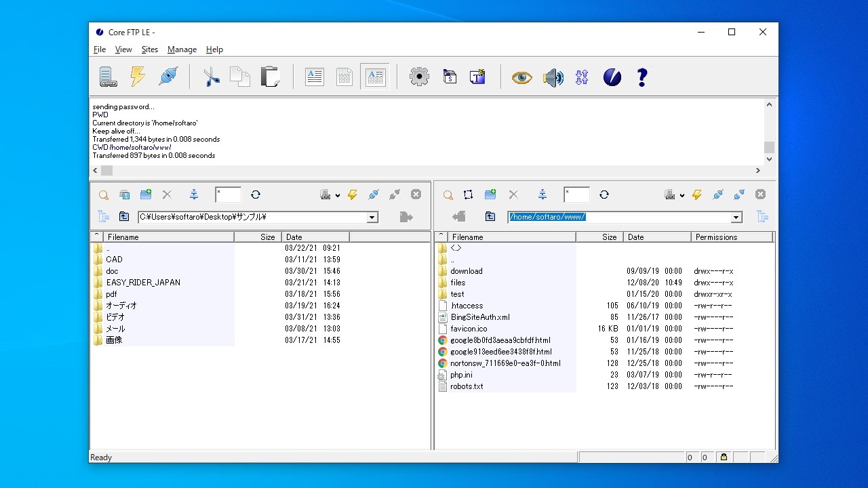Click the refresh icon in remote panel
Screen dimensions: 868x488
pos(604,195)
